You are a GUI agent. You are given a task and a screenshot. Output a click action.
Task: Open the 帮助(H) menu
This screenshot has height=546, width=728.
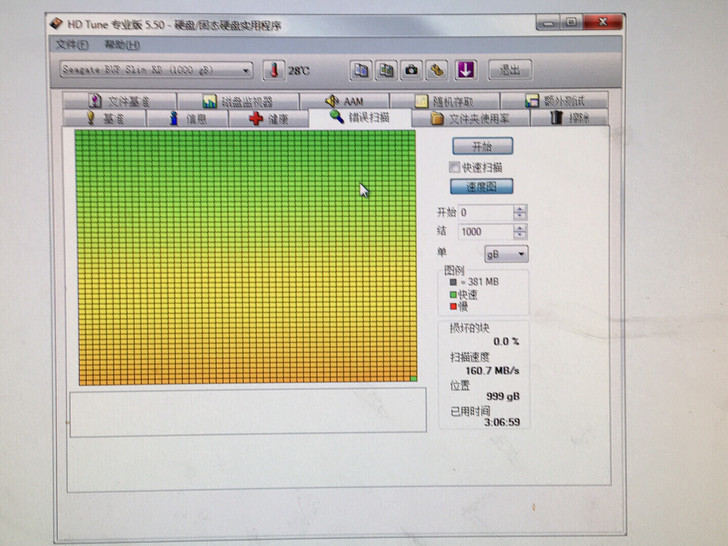pyautogui.click(x=122, y=45)
